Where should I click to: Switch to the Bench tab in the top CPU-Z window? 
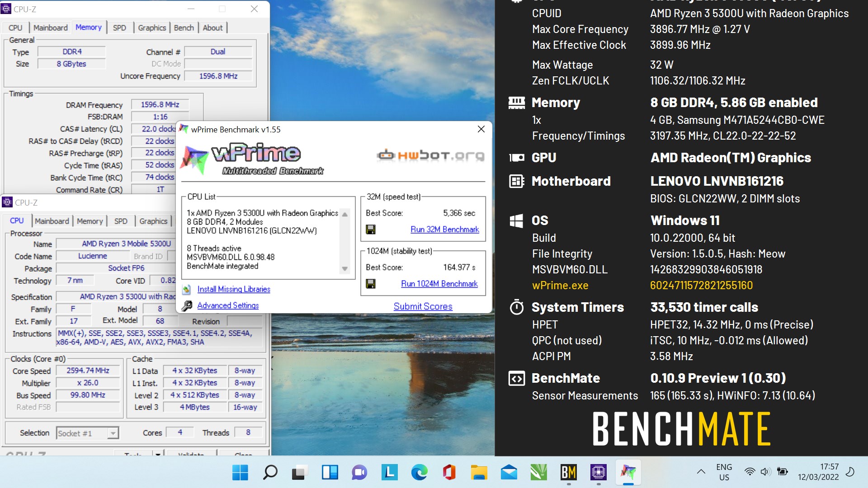pyautogui.click(x=184, y=28)
